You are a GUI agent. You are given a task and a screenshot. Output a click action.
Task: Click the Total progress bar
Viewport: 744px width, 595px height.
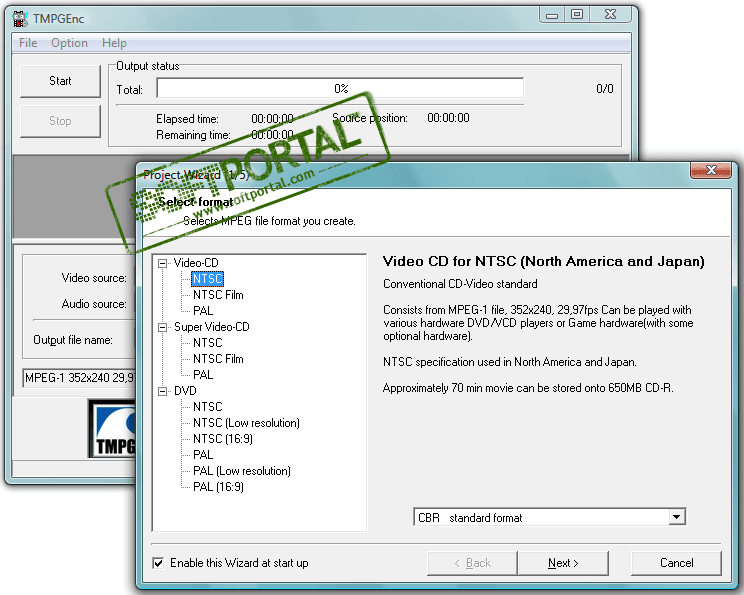click(340, 89)
